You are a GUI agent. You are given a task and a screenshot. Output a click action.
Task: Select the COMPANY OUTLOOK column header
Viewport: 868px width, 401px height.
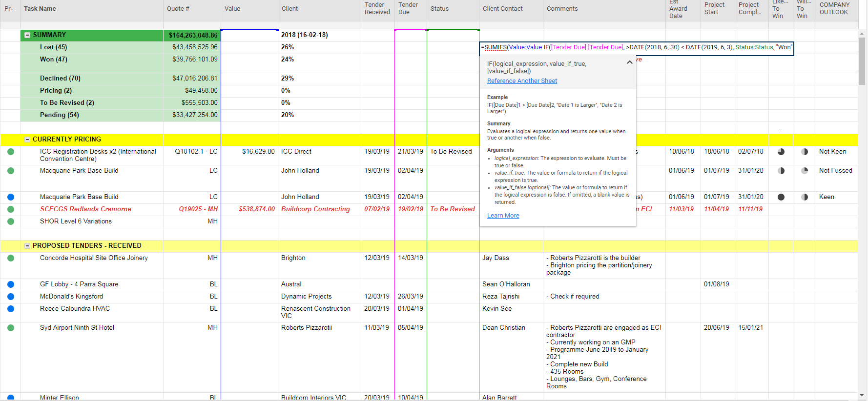pos(837,10)
